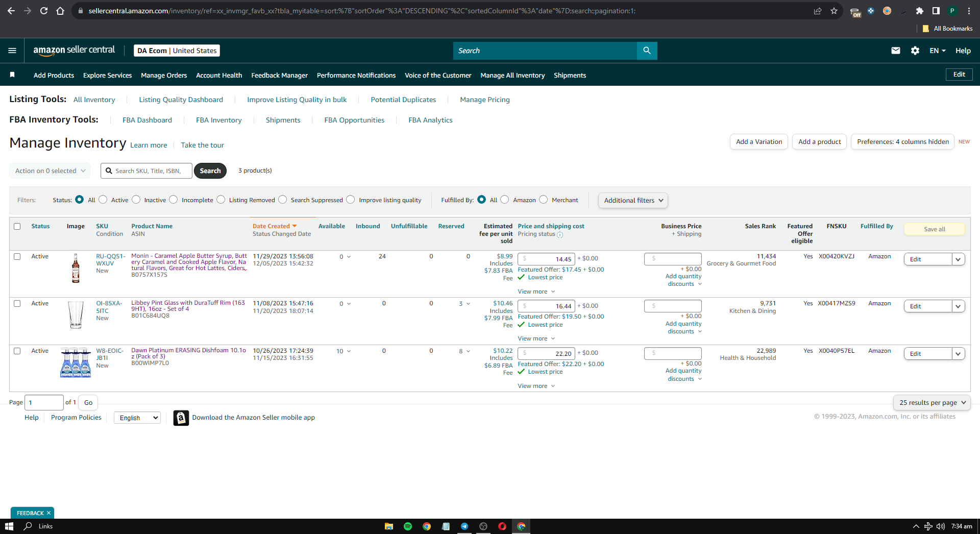The height and width of the screenshot is (534, 980).
Task: Open the browser extensions puzzle icon
Action: (x=920, y=11)
